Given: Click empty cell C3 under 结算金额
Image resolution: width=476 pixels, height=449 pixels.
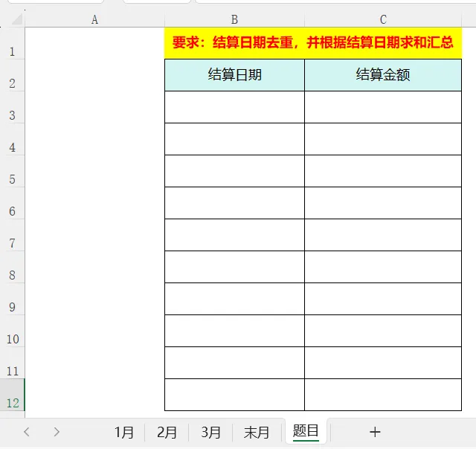Looking at the screenshot, I should tap(383, 107).
